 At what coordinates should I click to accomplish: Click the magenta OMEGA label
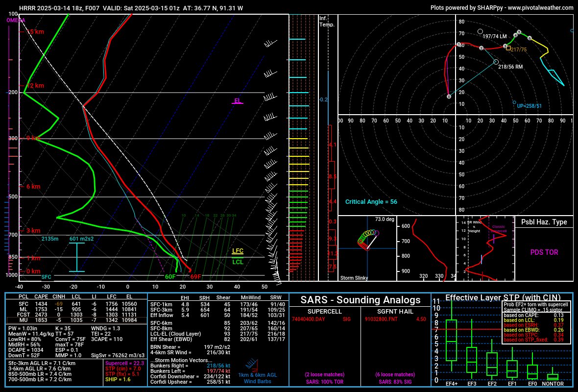(16, 20)
